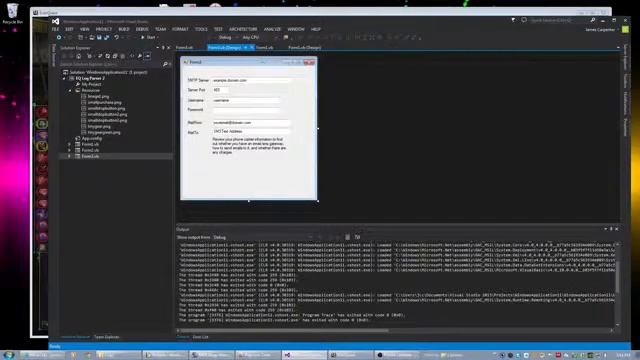Expand the Form1.vb node arrow
This screenshot has width=640, height=360.
click(x=69, y=144)
